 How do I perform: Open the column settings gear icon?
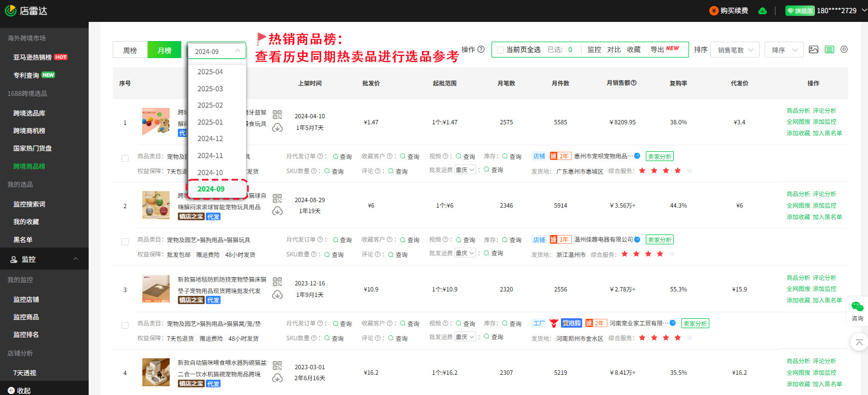[x=844, y=49]
